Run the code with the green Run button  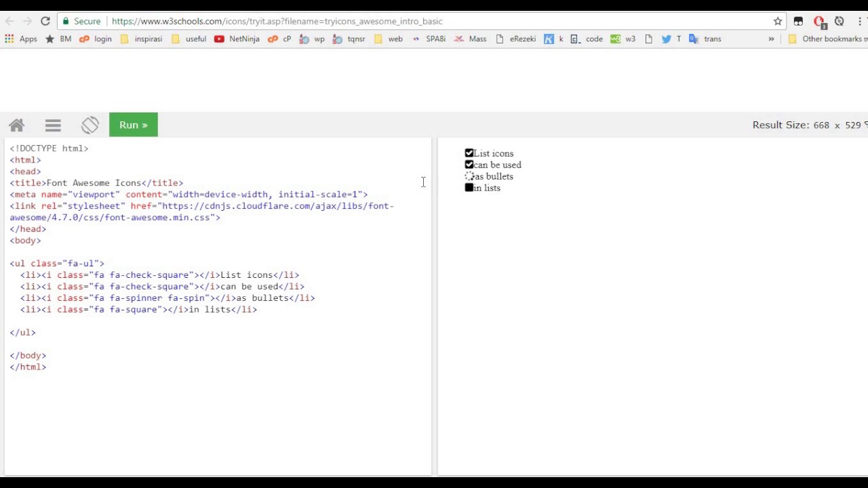(134, 125)
